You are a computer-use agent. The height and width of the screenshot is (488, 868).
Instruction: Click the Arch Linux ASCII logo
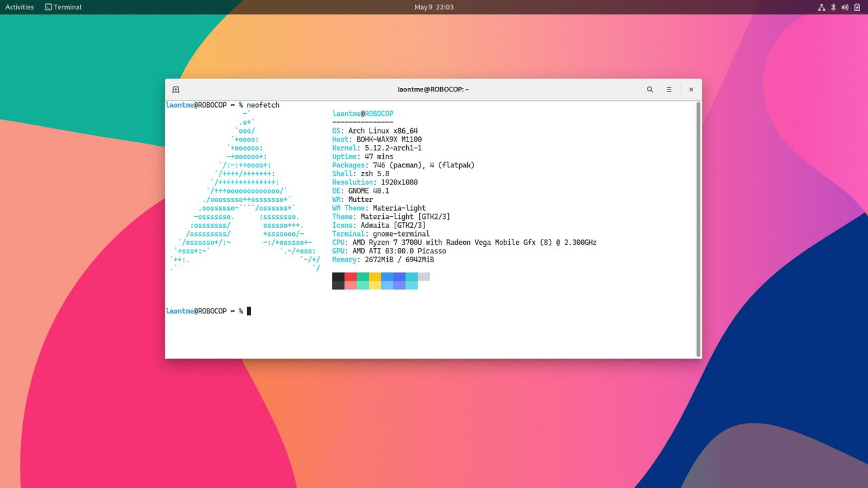pyautogui.click(x=245, y=191)
